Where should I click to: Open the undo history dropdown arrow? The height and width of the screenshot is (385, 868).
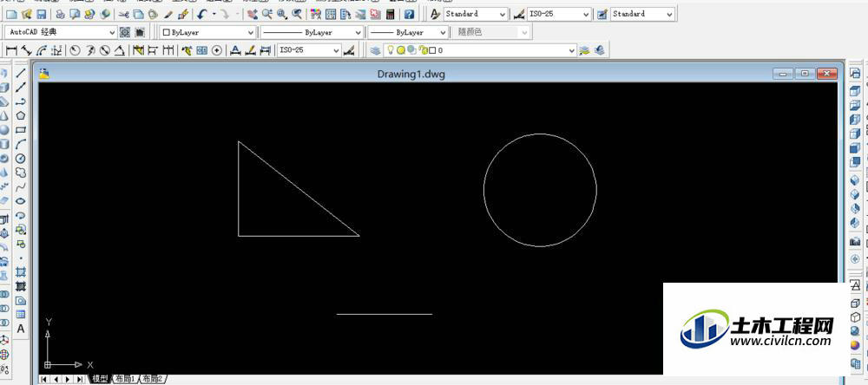click(x=214, y=15)
